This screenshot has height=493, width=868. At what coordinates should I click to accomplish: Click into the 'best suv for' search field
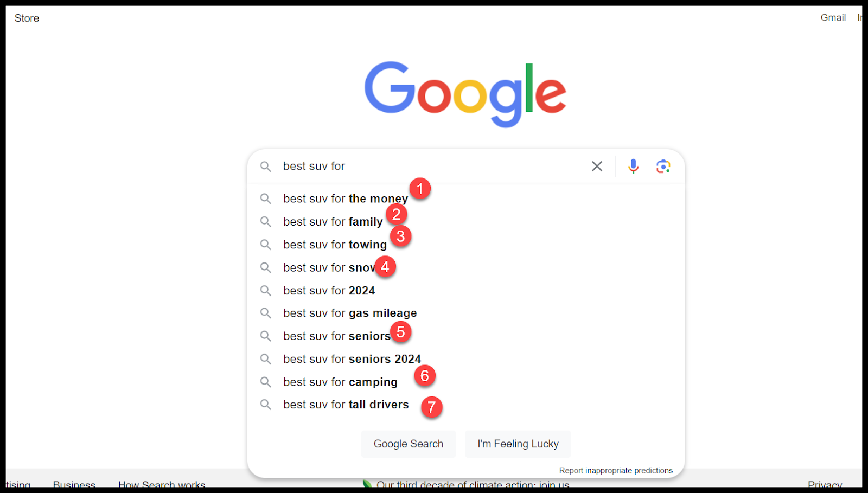point(434,167)
